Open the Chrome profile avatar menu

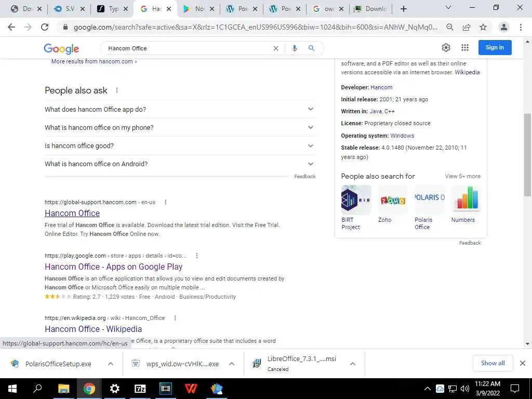click(x=504, y=27)
